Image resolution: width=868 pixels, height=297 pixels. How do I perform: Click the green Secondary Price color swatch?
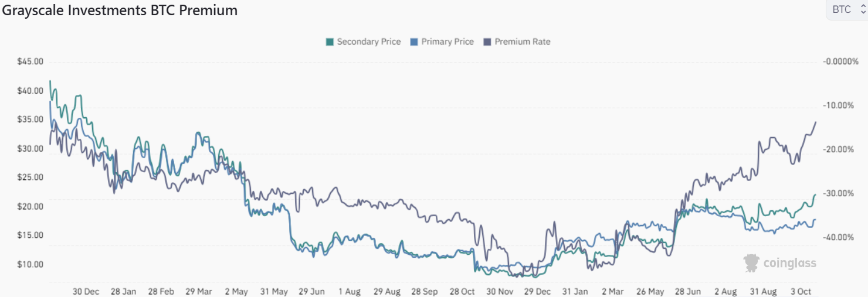(330, 42)
